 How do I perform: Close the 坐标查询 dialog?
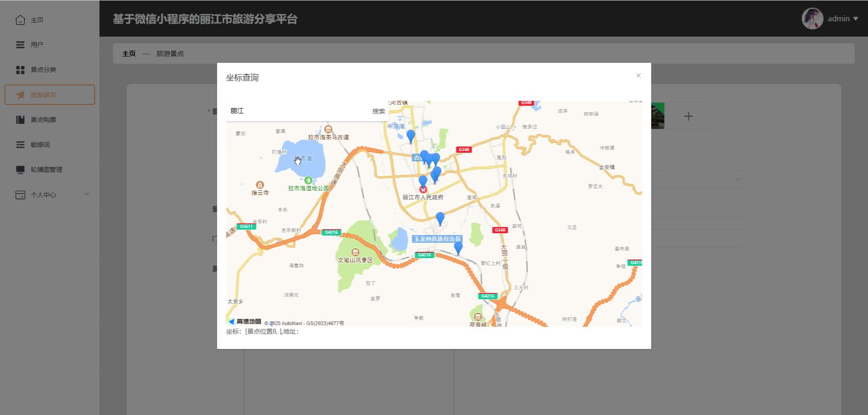tap(638, 75)
